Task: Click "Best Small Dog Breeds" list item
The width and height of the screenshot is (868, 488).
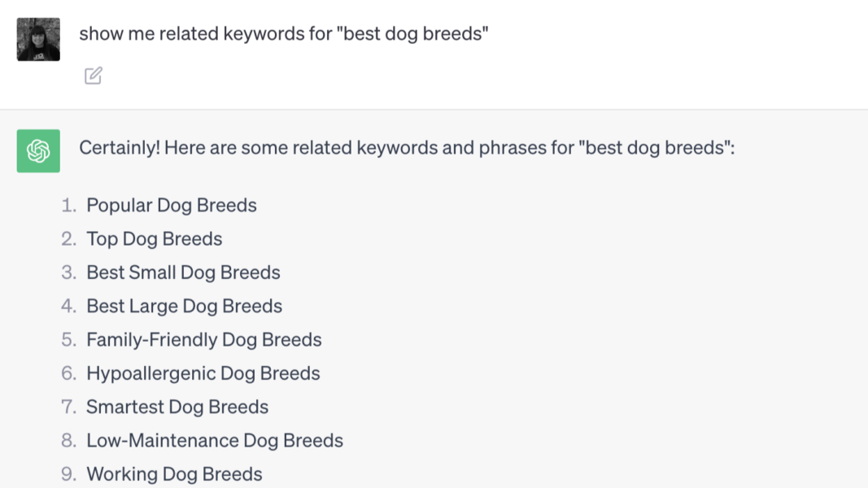Action: 183,272
